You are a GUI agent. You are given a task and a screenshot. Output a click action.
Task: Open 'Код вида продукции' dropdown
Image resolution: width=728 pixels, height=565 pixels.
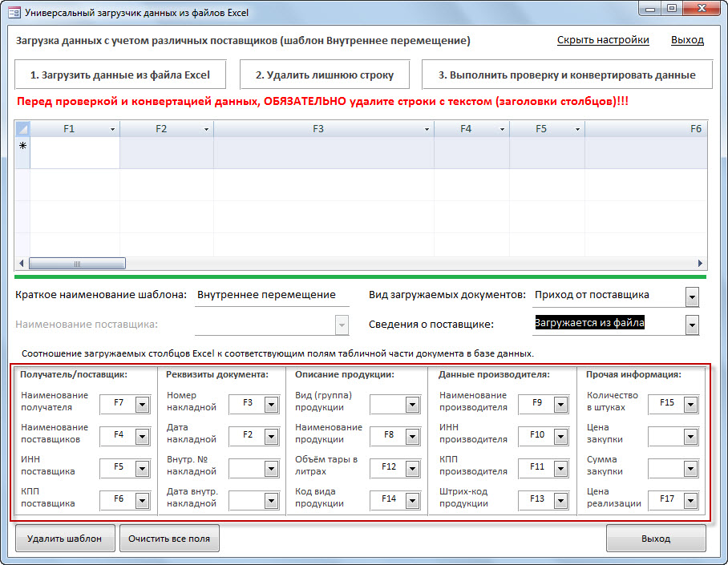tap(412, 500)
